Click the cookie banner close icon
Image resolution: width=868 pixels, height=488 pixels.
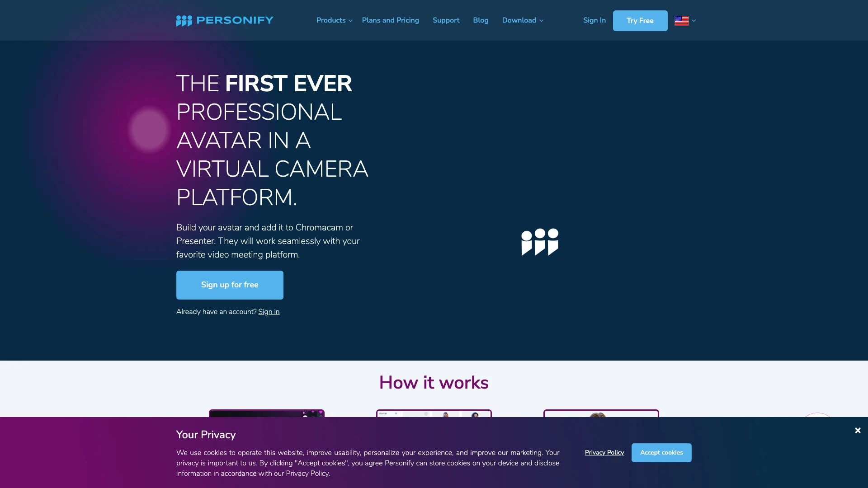click(857, 430)
